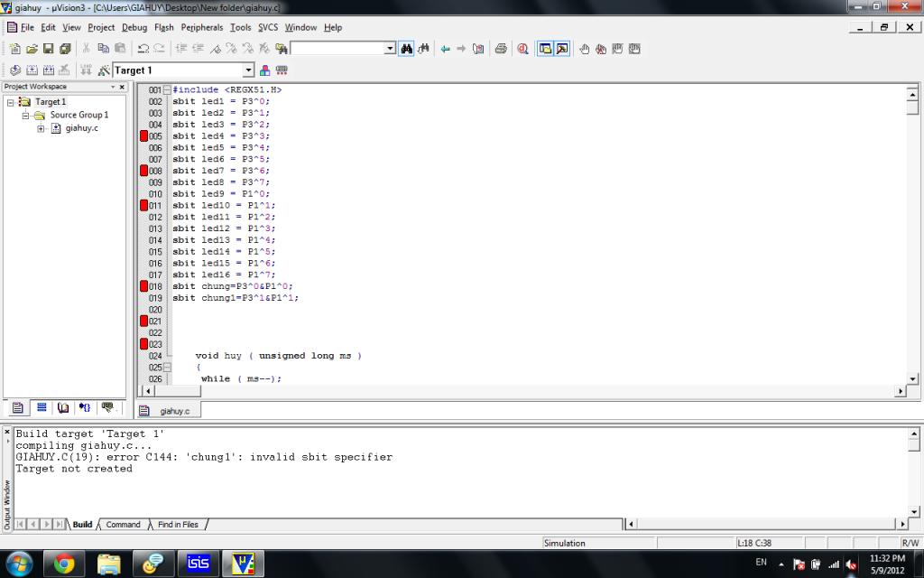Toggle Output Window visibility toolbar button
The image size is (924, 578).
click(562, 49)
